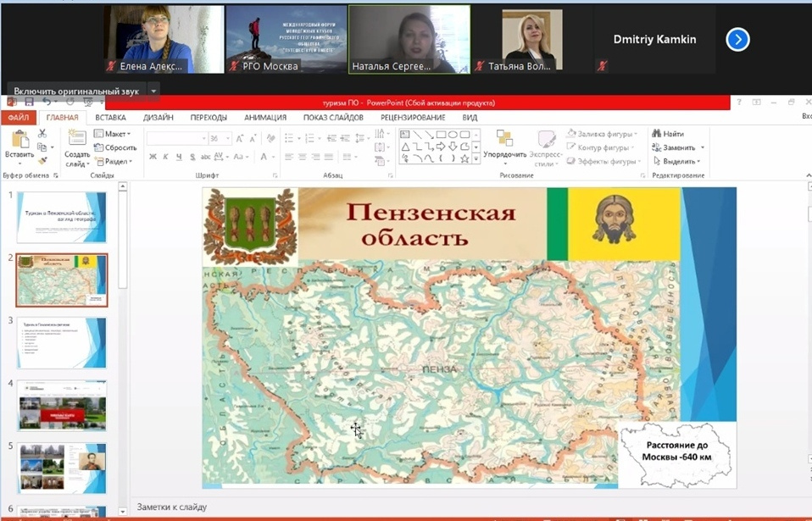Screen dimensions: 812x521
Task: Select the star shape in shapes gallery
Action: (464, 158)
